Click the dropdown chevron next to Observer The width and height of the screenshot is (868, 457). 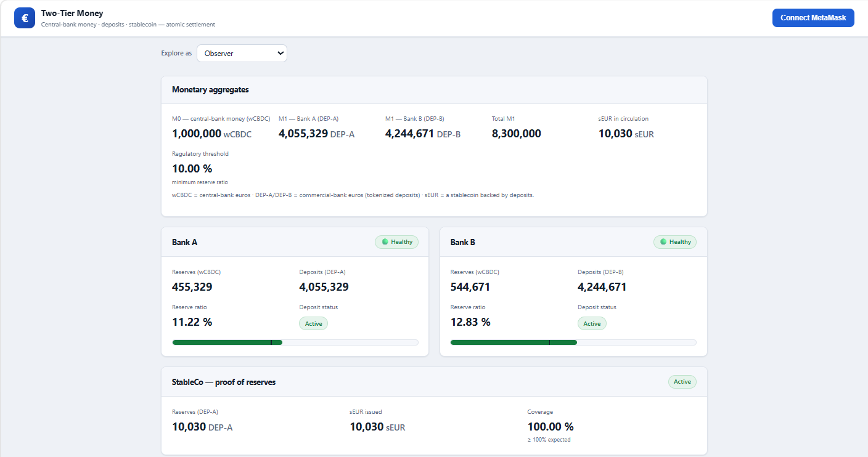[280, 54]
